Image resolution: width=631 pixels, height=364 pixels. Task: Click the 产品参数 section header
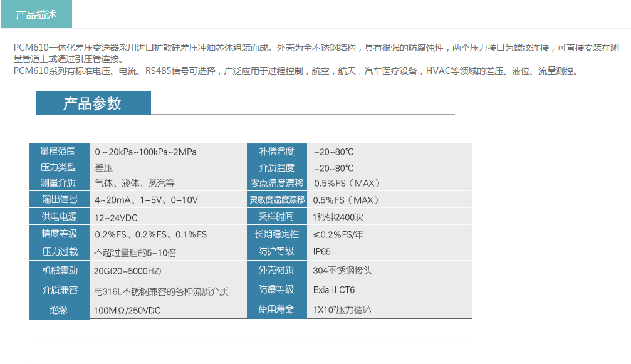[93, 103]
